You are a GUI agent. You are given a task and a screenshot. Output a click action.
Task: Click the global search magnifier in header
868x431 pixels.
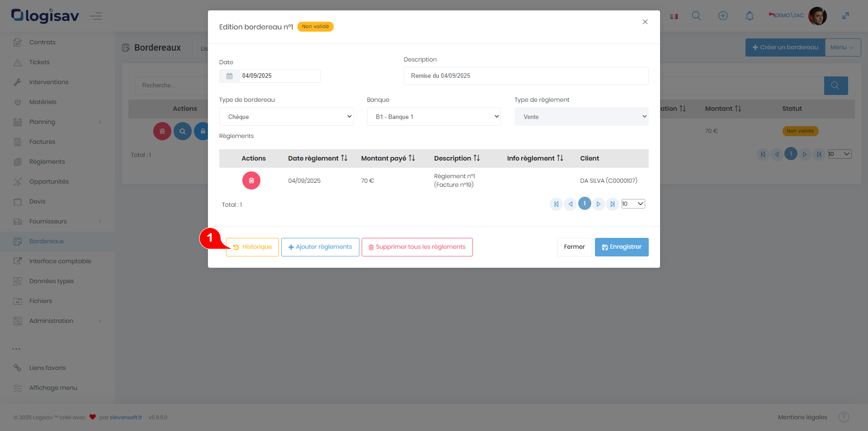(x=696, y=16)
